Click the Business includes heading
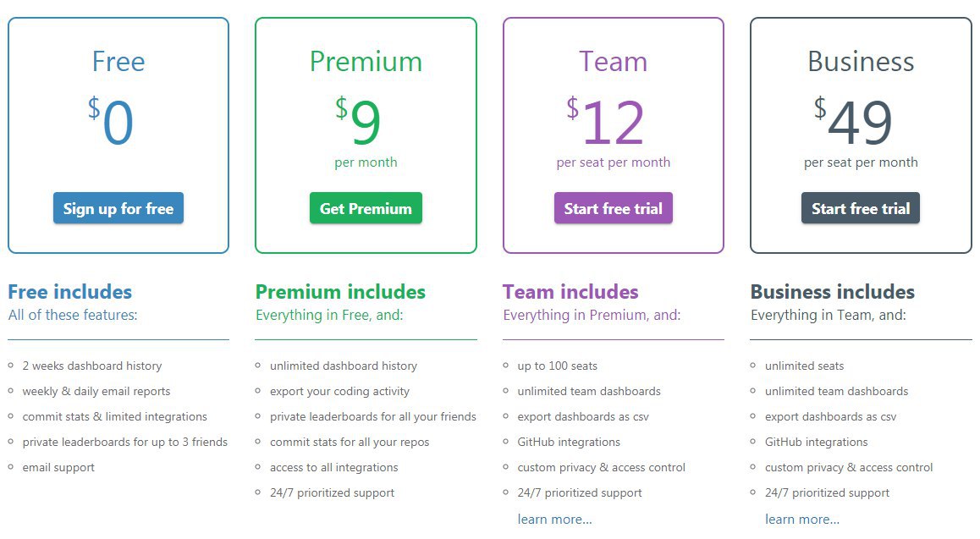Screen dimensions: 980x539 point(833,292)
